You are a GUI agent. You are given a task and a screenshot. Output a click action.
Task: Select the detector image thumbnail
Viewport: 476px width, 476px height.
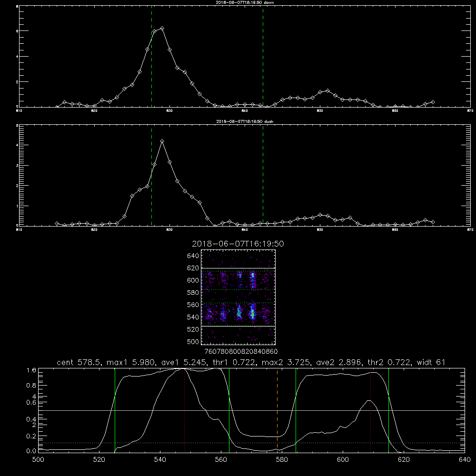coord(238,297)
